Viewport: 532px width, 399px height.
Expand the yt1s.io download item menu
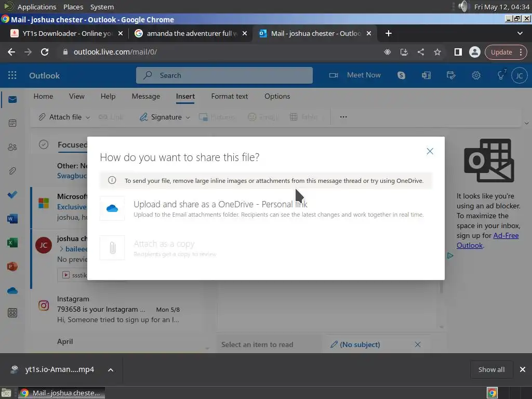111,370
